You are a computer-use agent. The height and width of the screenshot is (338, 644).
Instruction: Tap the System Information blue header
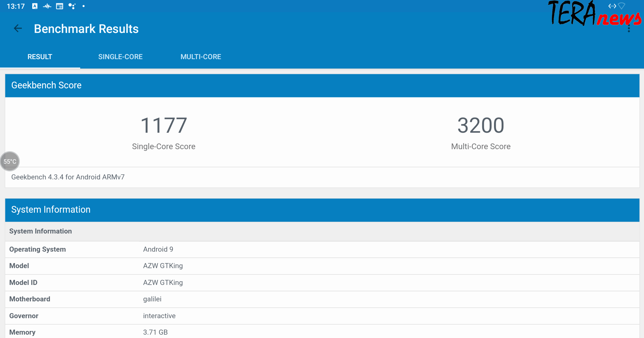tap(322, 210)
